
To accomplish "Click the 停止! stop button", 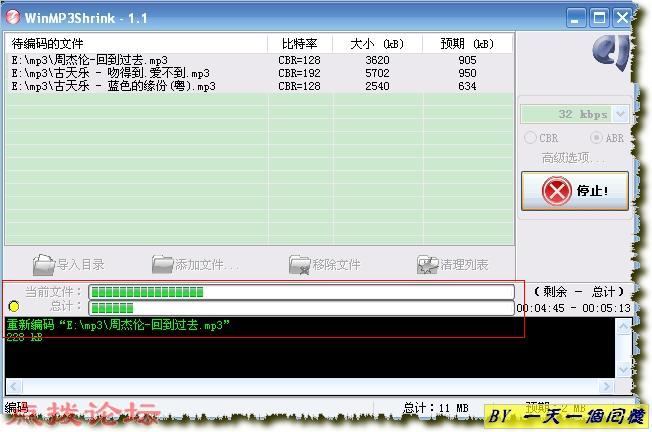I will [575, 191].
